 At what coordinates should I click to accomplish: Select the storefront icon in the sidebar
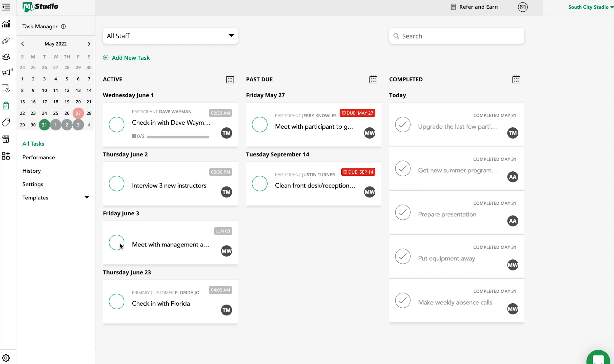point(6,139)
